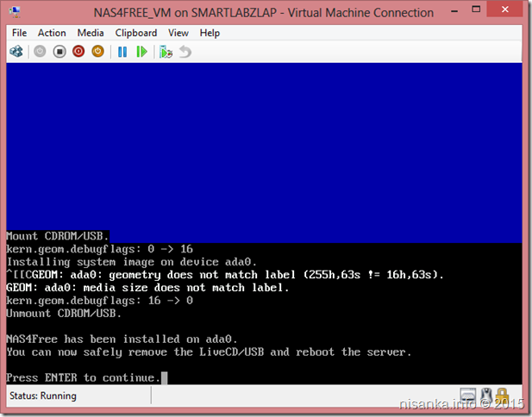The height and width of the screenshot is (417, 532).
Task: Click the window system icon in the title bar
Action: coord(16,12)
